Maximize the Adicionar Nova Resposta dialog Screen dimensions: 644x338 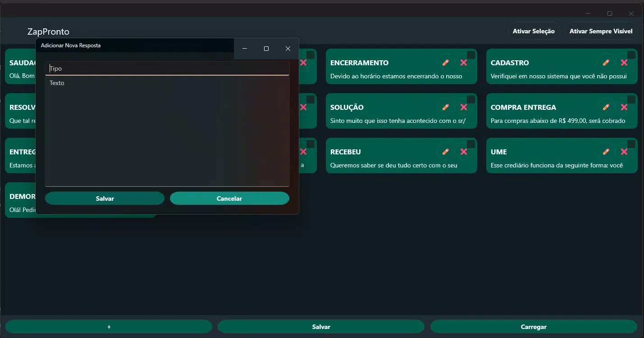(x=266, y=49)
